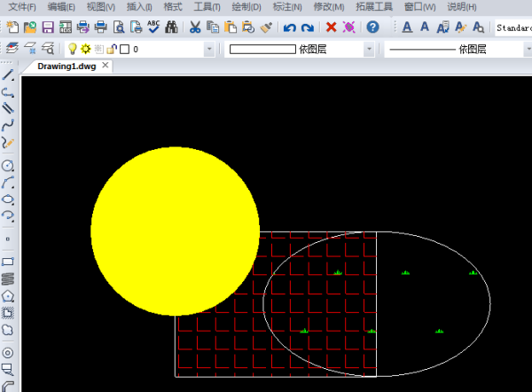Open the 视图(V) menu
Image resolution: width=532 pixels, height=392 pixels.
pos(101,7)
